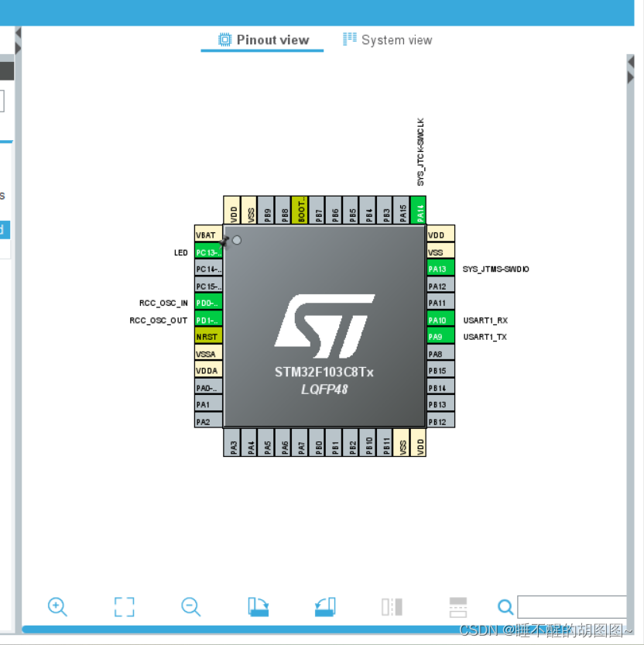644x645 pixels.
Task: Select the PB8 pin
Action: (283, 210)
